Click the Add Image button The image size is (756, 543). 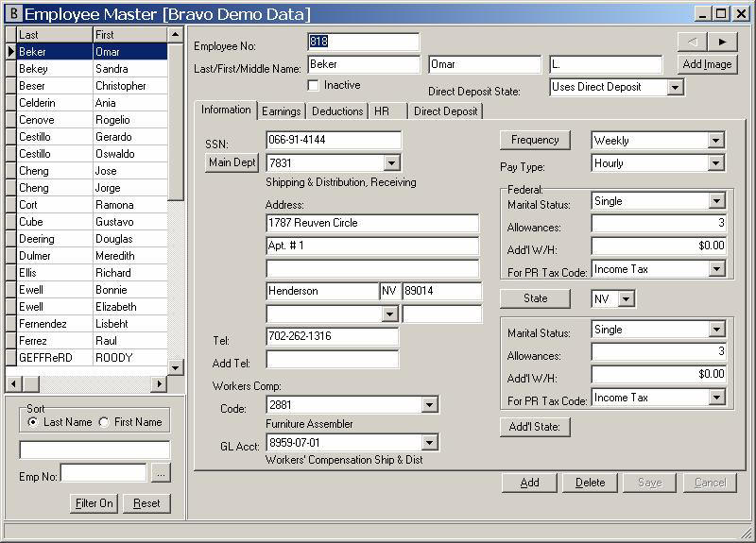click(x=707, y=64)
